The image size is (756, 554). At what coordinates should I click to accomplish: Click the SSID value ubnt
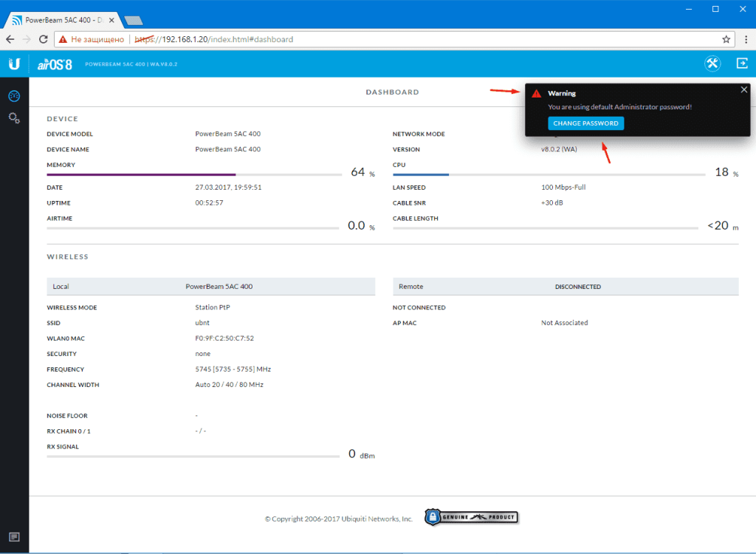pyautogui.click(x=202, y=323)
